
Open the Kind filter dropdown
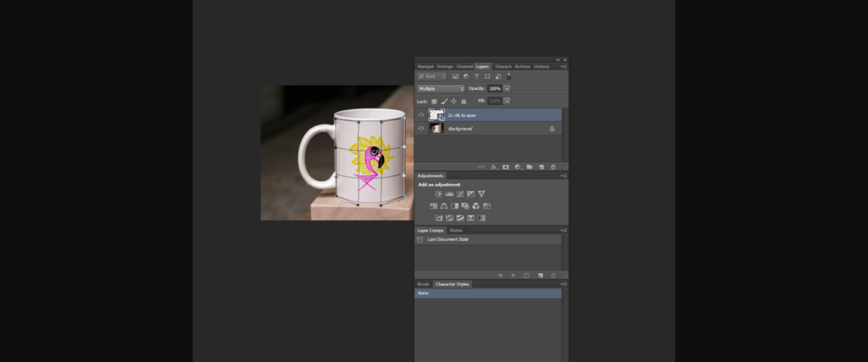431,76
